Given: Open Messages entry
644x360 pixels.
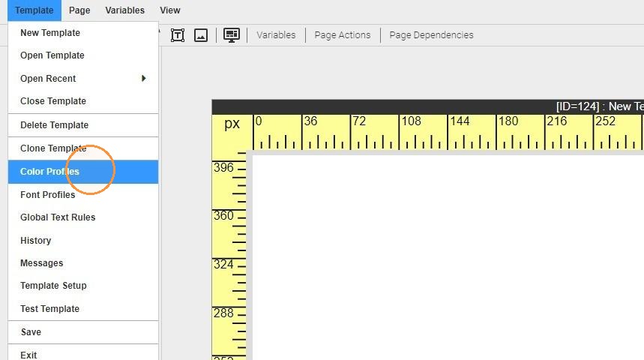Looking at the screenshot, I should coord(83,263).
